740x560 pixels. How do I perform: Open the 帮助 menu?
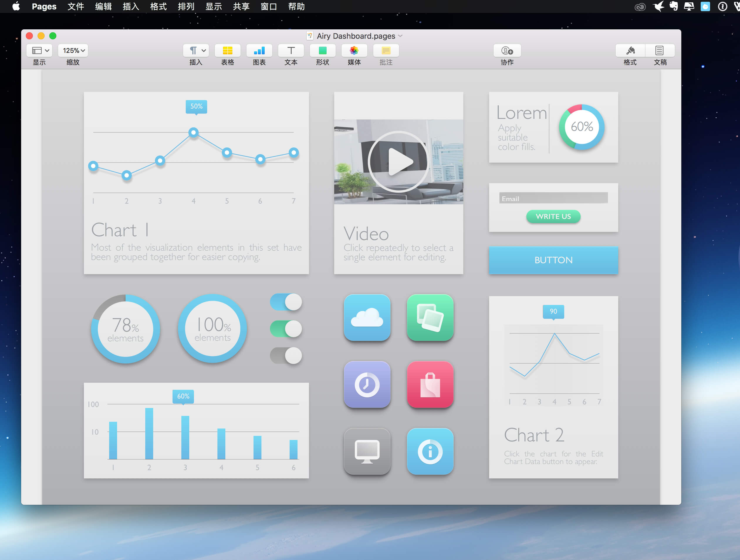tap(296, 6)
